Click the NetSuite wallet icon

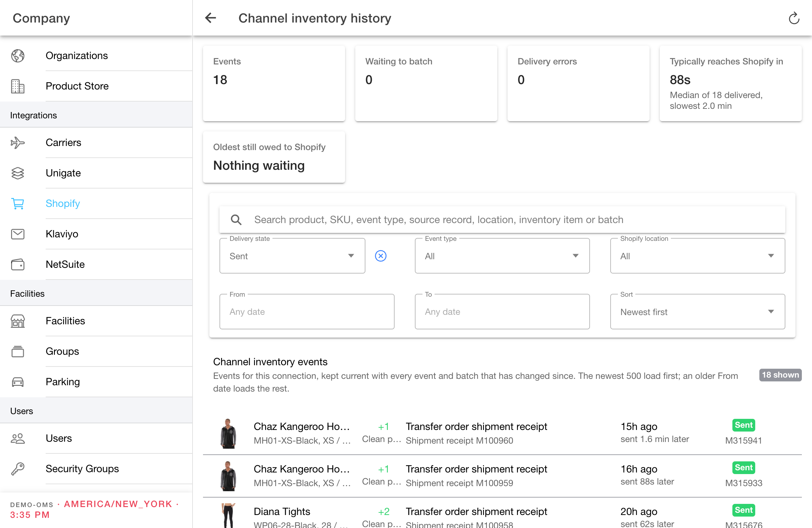(x=18, y=264)
